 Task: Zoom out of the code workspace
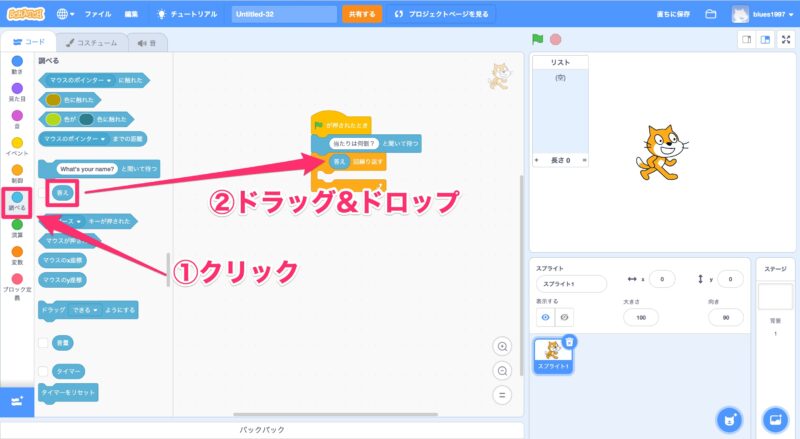point(502,370)
